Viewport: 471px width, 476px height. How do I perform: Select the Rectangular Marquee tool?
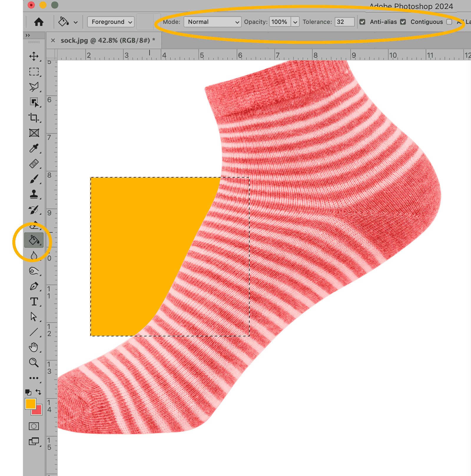[x=34, y=72]
